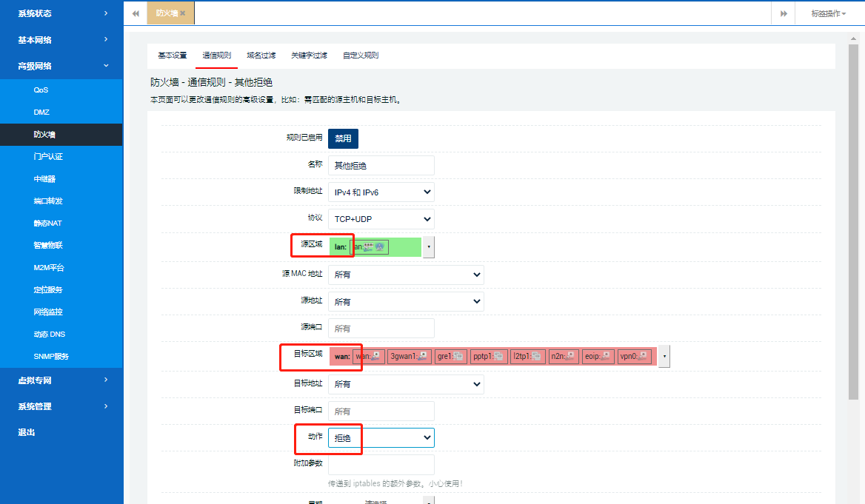Click the pptp1 interface icon in target zone row

pos(498,356)
